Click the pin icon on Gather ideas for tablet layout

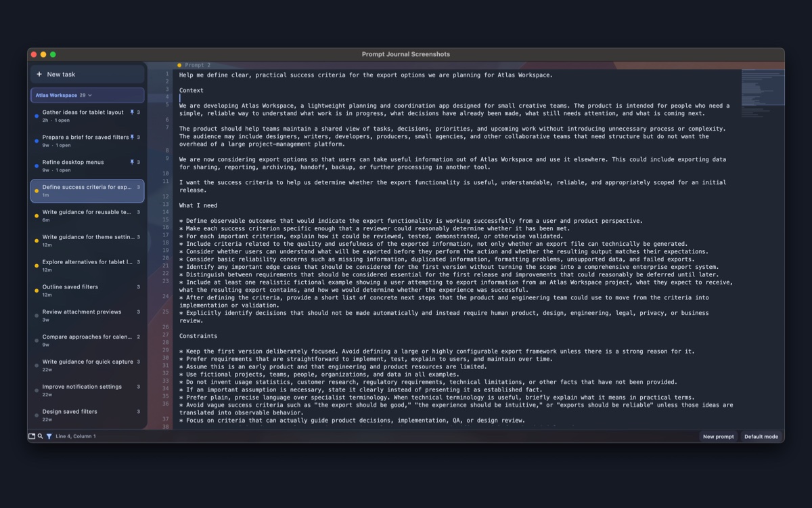[x=132, y=112]
